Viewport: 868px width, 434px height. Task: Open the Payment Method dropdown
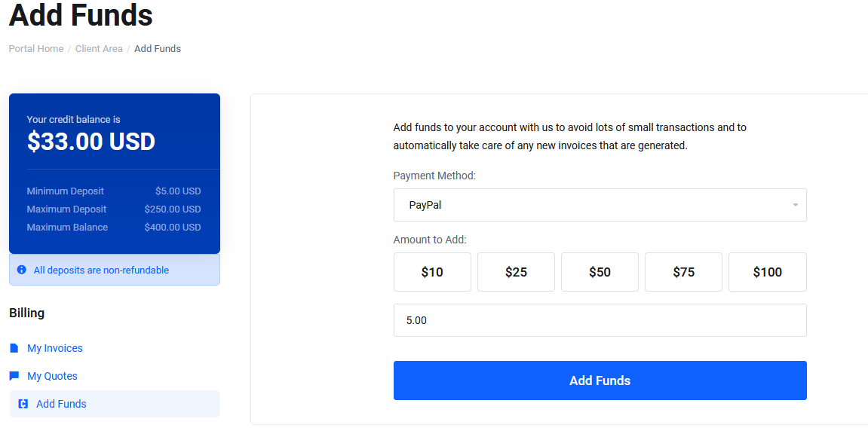pos(600,205)
